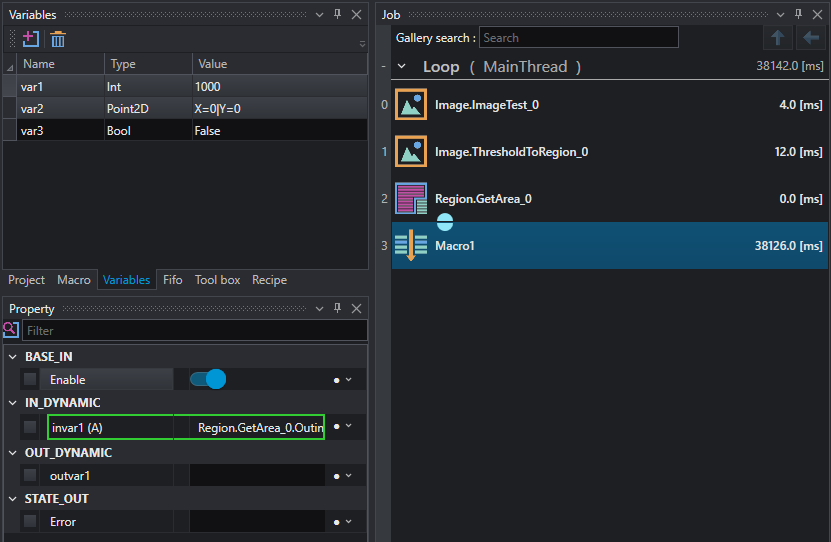Select the Image.ThresholdToRegion_0 tool icon
The width and height of the screenshot is (831, 542).
point(411,152)
